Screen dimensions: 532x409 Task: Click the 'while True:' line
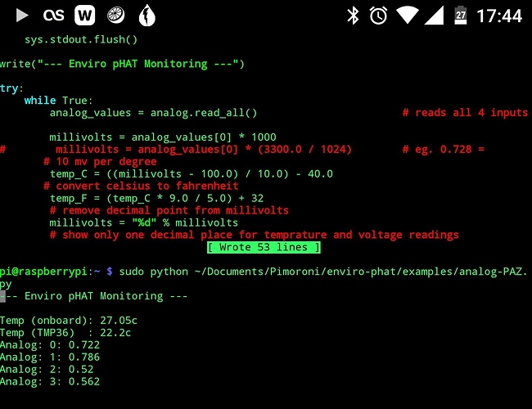pyautogui.click(x=58, y=101)
